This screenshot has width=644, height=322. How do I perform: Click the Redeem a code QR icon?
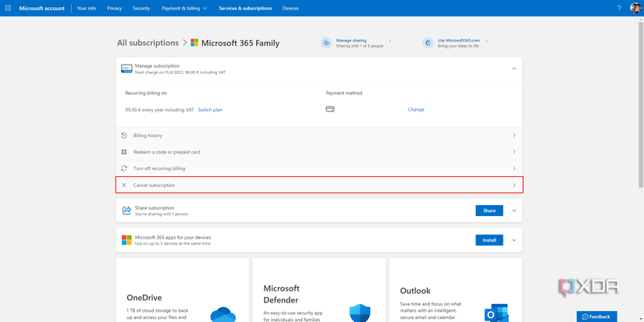tap(124, 152)
